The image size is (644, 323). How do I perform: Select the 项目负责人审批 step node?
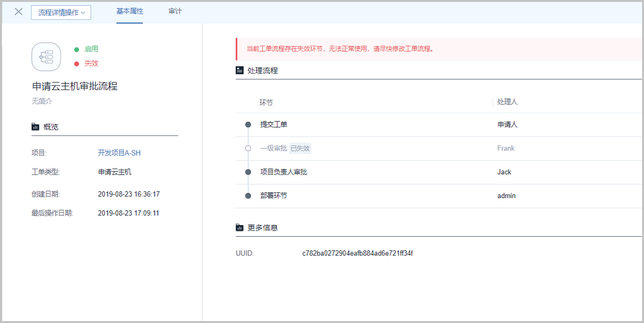tap(248, 172)
